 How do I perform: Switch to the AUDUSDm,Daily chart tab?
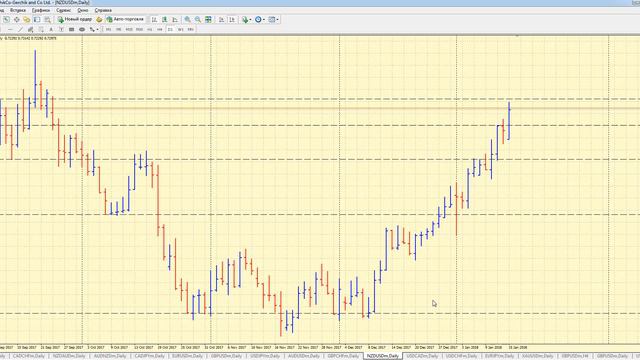303,356
